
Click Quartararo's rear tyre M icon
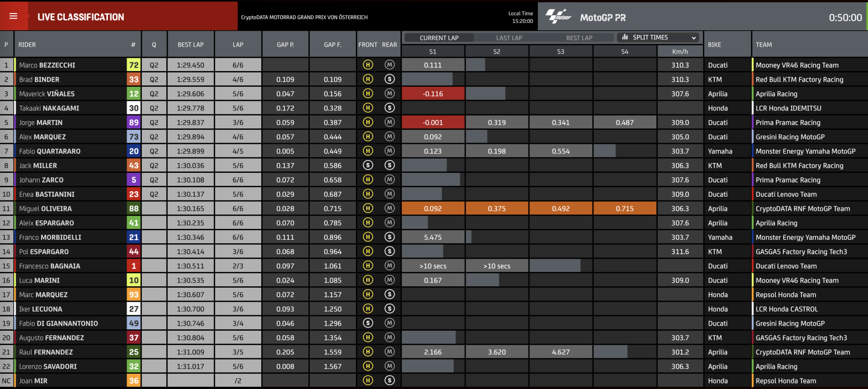pyautogui.click(x=390, y=151)
